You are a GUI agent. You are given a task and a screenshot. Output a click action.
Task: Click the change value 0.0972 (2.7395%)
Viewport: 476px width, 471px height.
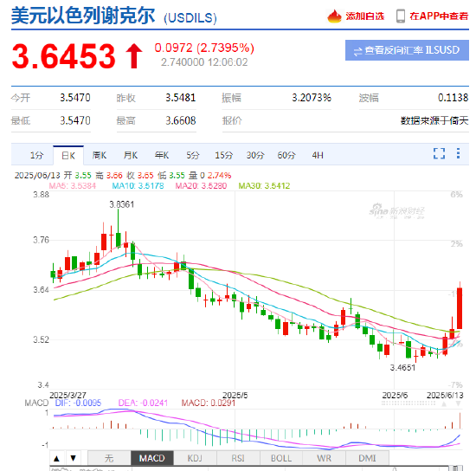204,48
